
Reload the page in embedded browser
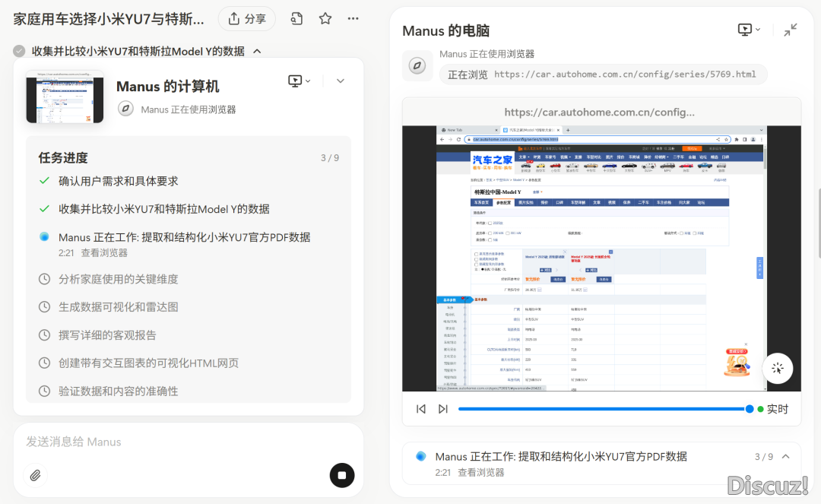[458, 140]
